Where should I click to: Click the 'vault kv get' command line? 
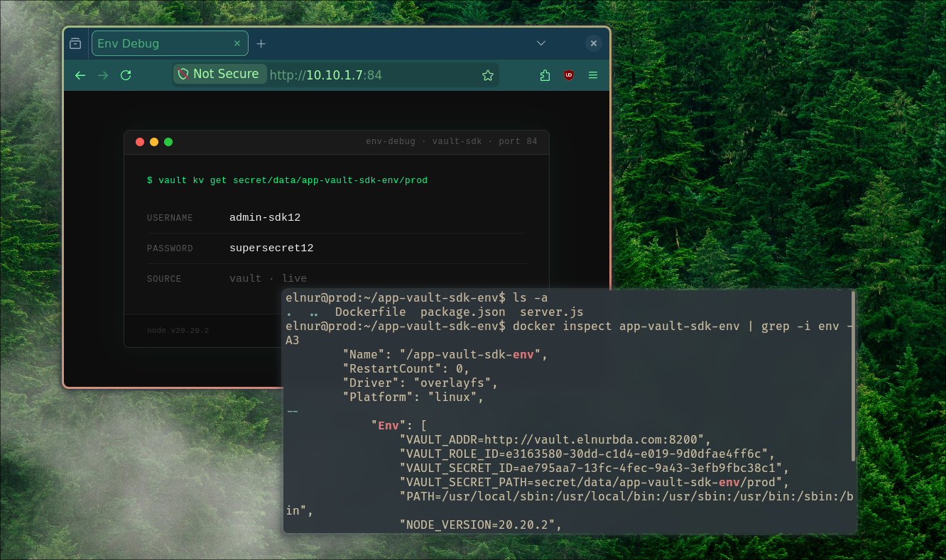pyautogui.click(x=287, y=180)
